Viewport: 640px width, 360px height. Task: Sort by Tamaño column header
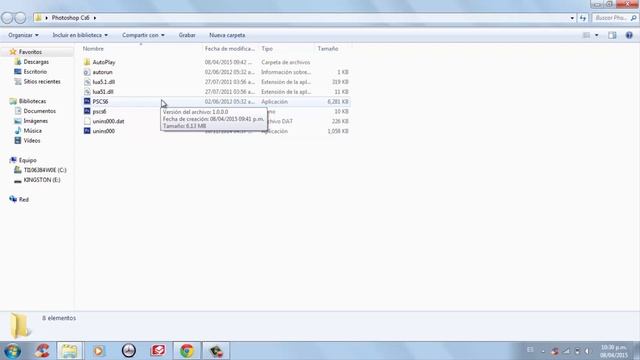pos(328,49)
